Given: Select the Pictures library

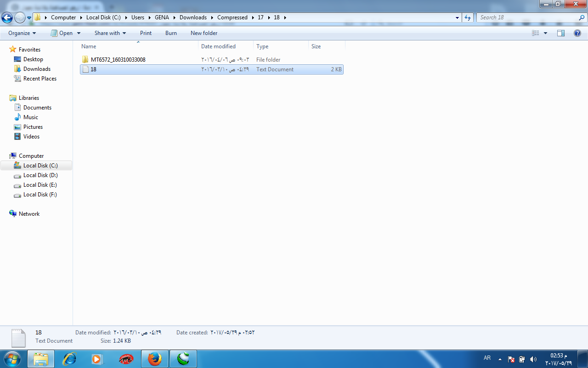Looking at the screenshot, I should tap(33, 127).
